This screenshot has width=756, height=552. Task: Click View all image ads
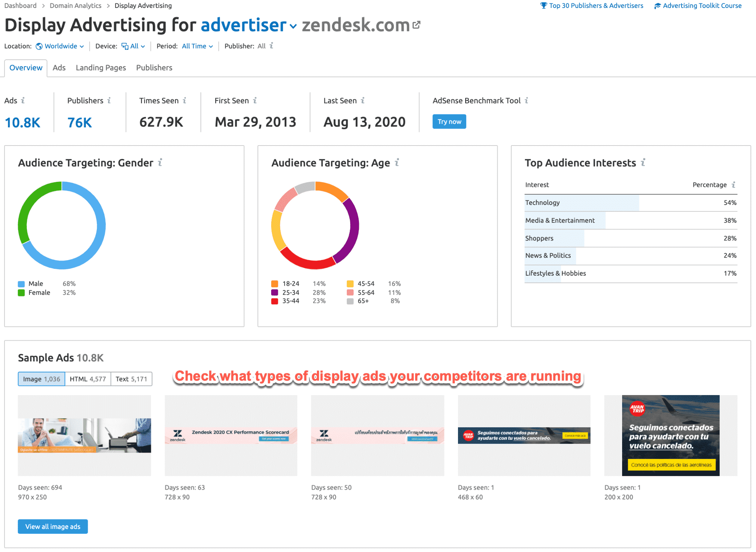[53, 526]
